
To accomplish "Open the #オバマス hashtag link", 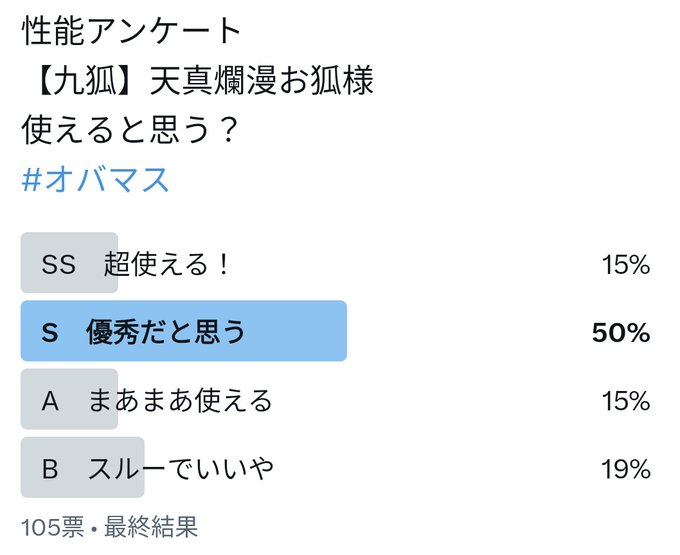I will click(x=95, y=179).
